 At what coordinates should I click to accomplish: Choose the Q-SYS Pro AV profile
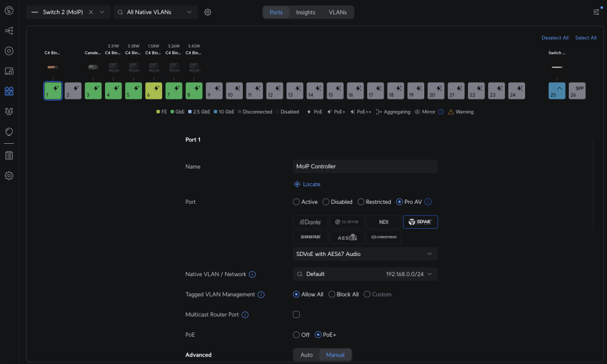pyautogui.click(x=347, y=222)
